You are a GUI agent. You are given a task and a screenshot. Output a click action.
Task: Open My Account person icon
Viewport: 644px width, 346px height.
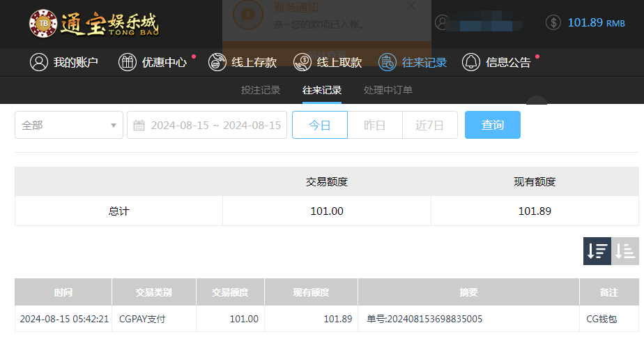[x=38, y=62]
